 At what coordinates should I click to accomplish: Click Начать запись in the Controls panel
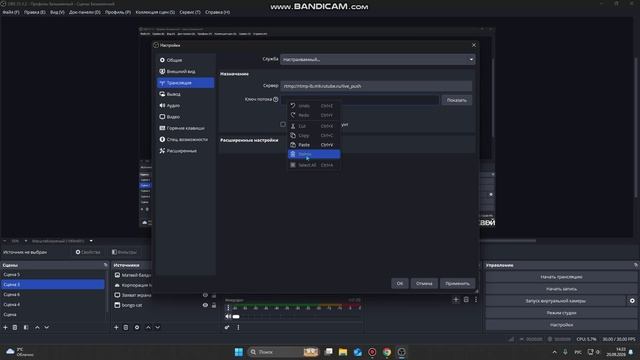point(561,289)
